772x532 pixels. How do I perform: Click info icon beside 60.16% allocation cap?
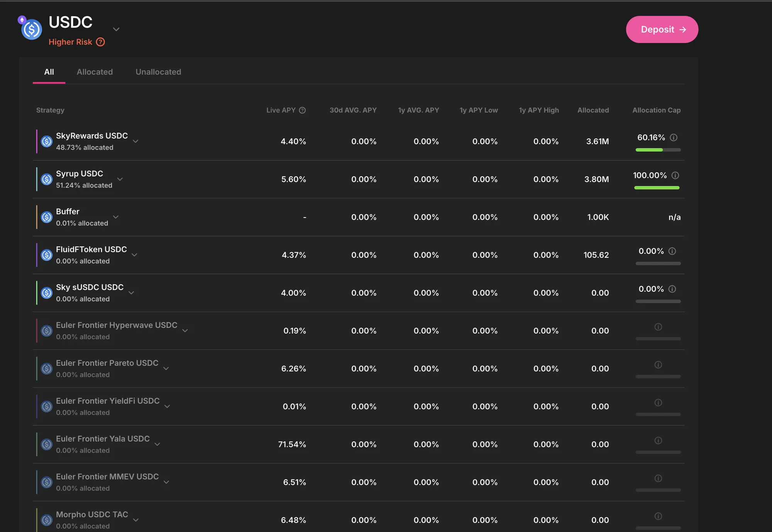coord(674,138)
